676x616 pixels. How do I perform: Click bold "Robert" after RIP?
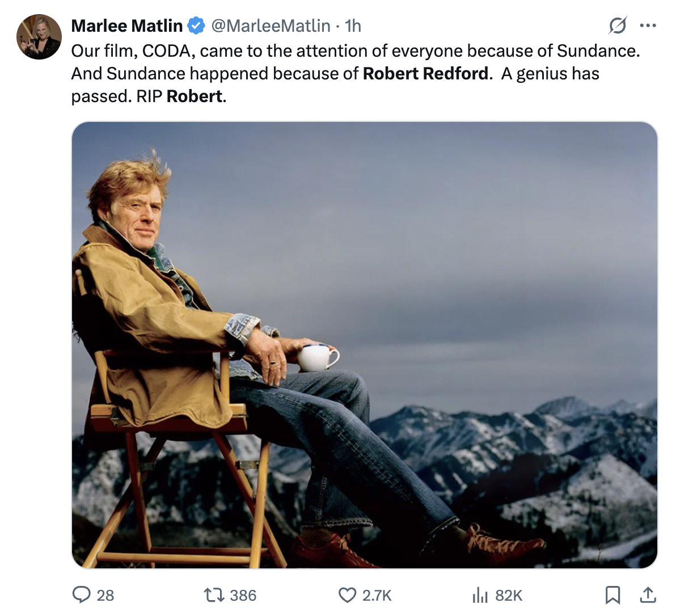pos(194,96)
